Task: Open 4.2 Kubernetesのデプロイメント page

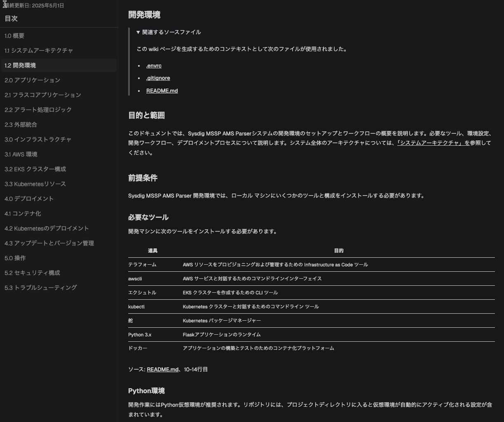Action: click(59, 228)
